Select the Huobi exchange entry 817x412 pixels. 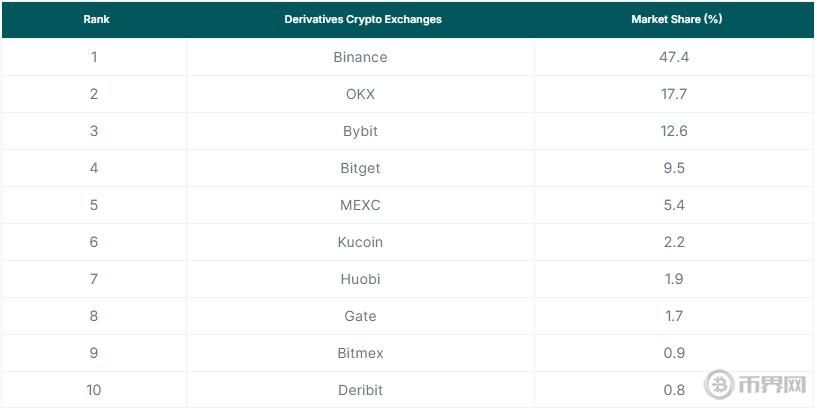(360, 279)
